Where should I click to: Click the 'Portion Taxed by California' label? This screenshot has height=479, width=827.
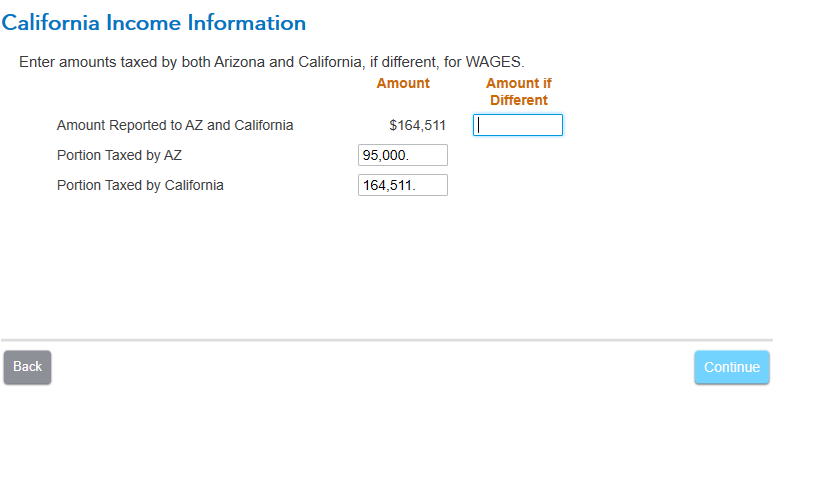tap(140, 185)
